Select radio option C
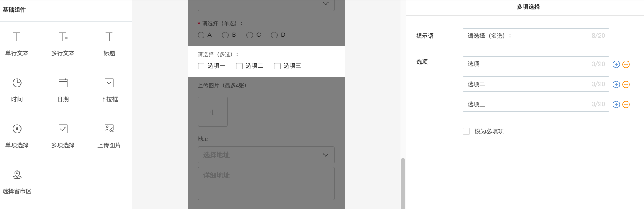644x209 pixels. 250,35
